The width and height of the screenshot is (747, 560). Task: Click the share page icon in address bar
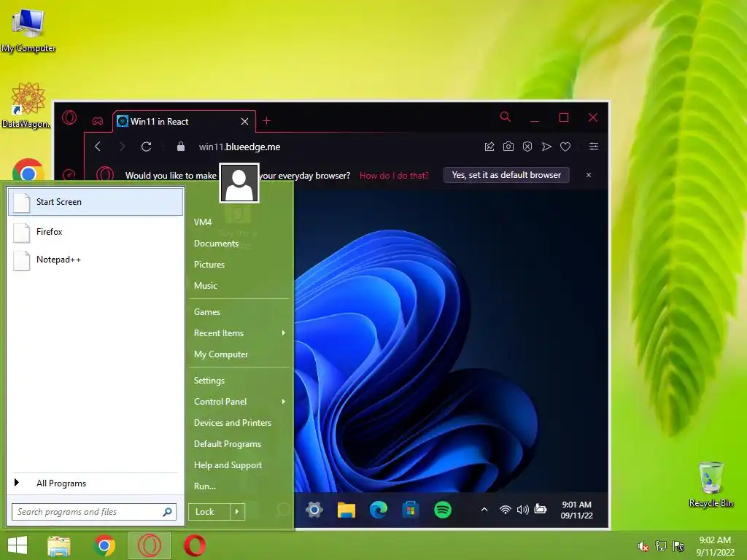[489, 147]
